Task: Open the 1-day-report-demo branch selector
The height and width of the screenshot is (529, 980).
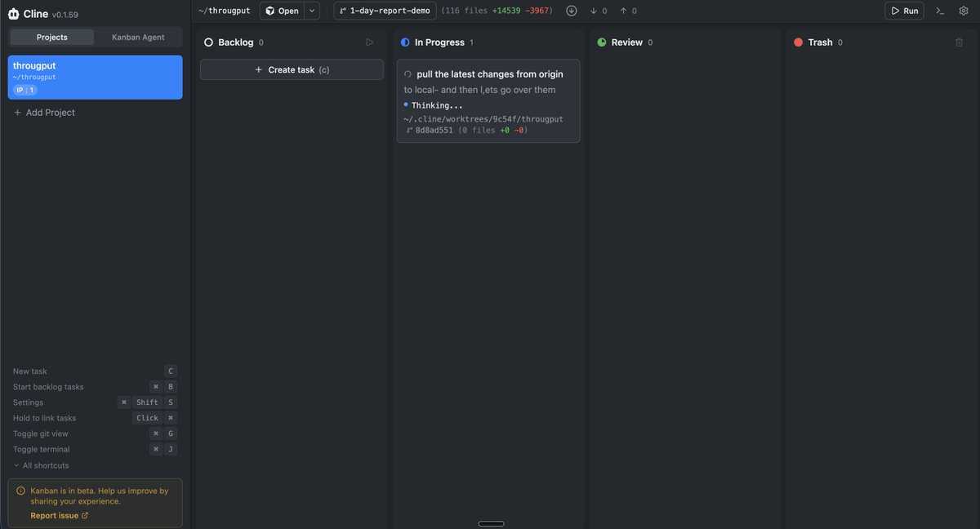Action: (385, 11)
